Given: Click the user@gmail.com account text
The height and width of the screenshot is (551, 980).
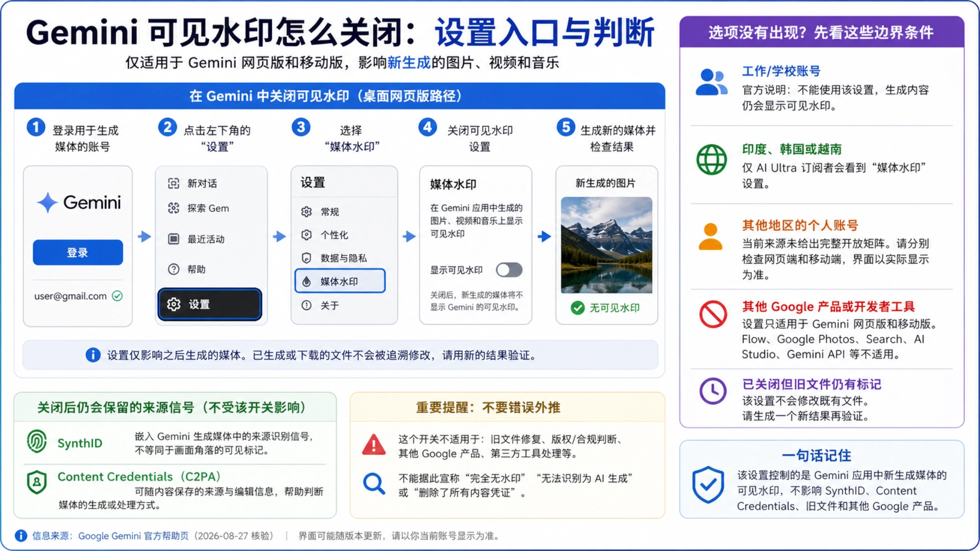Looking at the screenshot, I should (x=71, y=296).
